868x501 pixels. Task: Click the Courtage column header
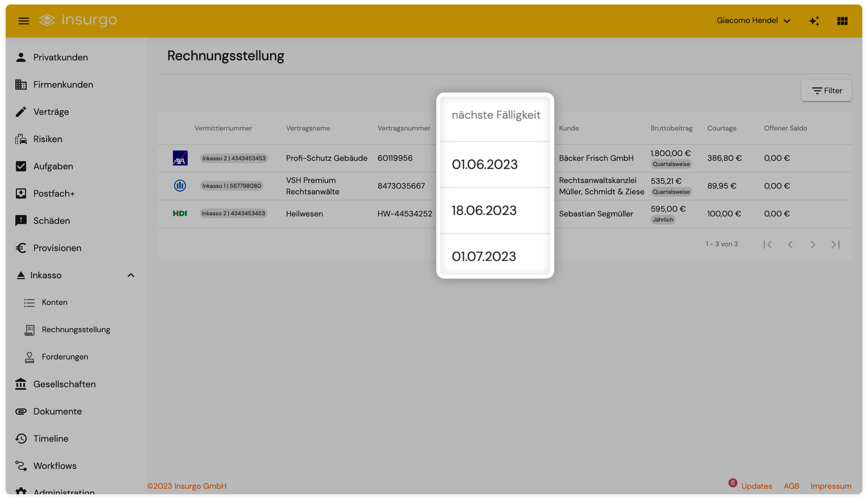click(x=721, y=128)
